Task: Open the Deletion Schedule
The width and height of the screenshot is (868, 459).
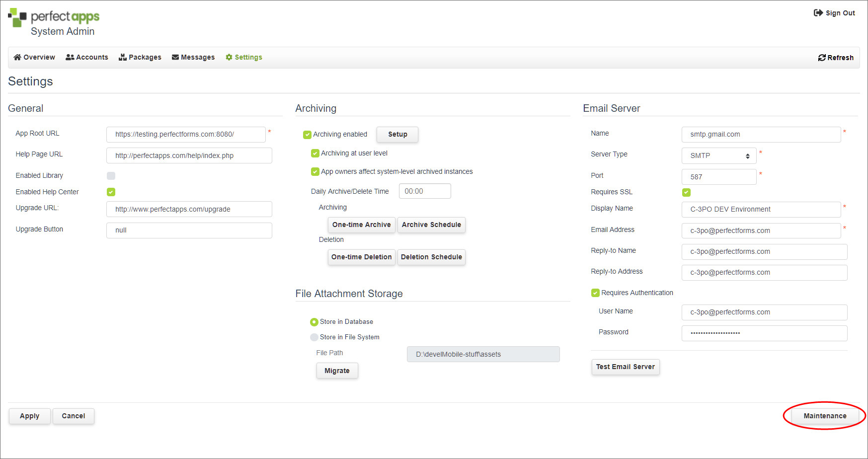Action: point(431,257)
